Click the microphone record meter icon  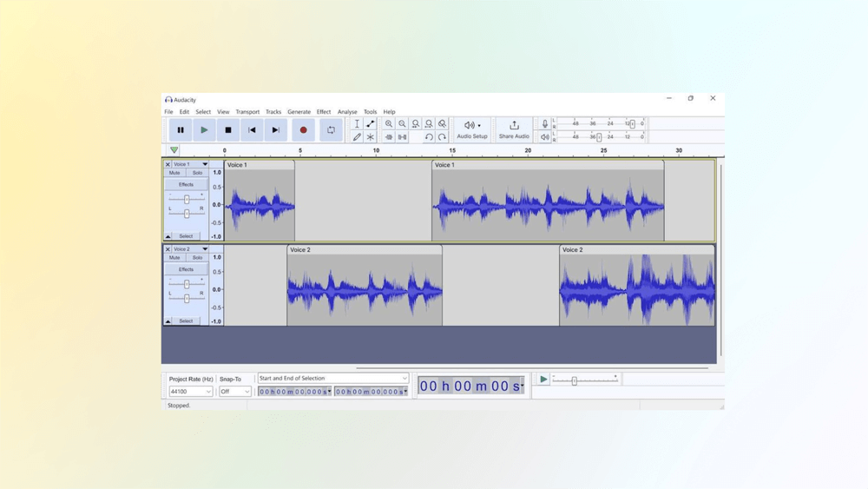[x=545, y=124]
